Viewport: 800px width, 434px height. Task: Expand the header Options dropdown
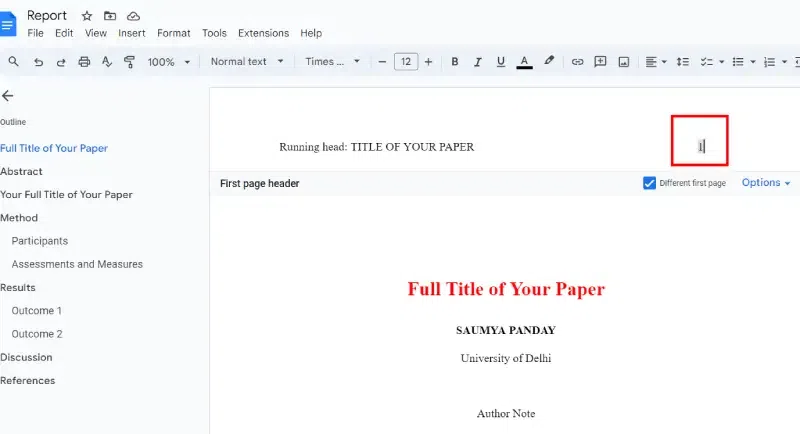point(766,183)
